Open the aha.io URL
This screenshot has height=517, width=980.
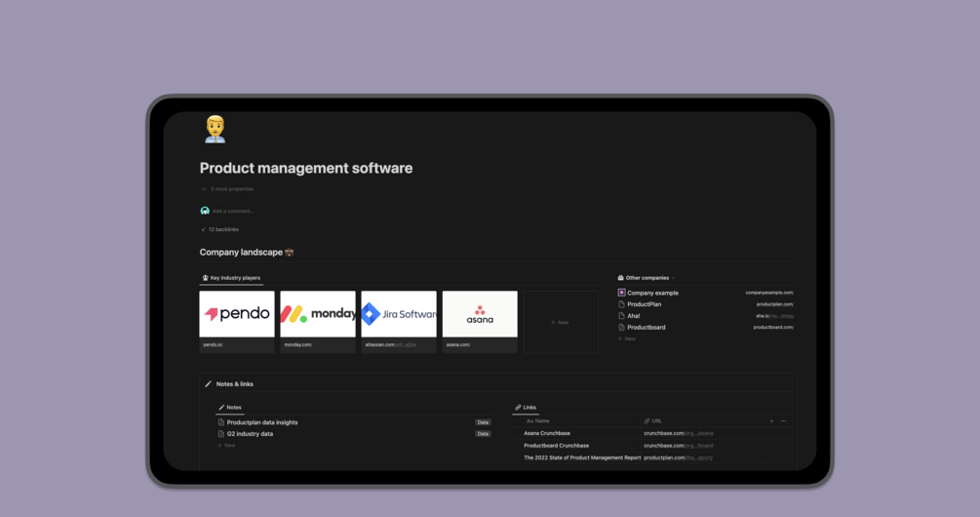pyautogui.click(x=775, y=316)
